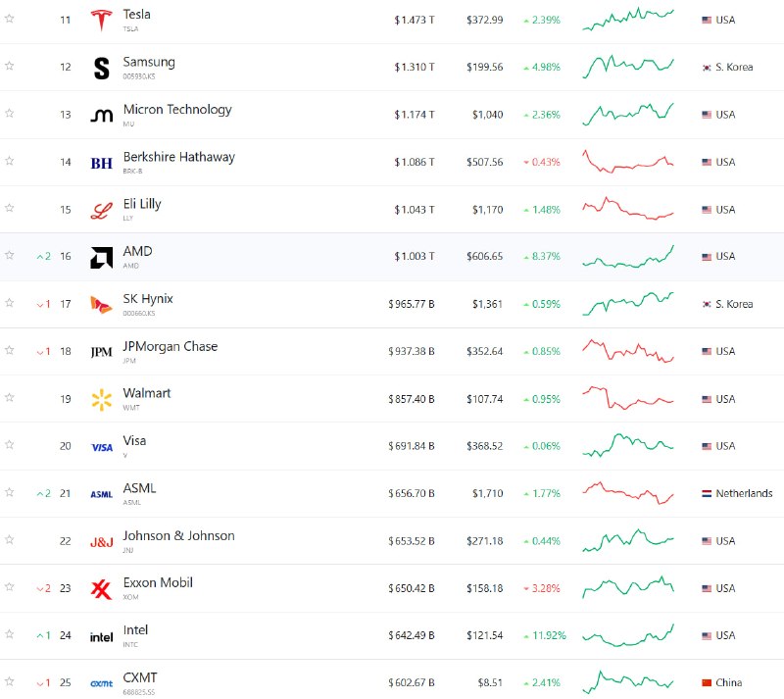Open the Tesla company link
This screenshot has height=699, width=784.
(x=136, y=15)
